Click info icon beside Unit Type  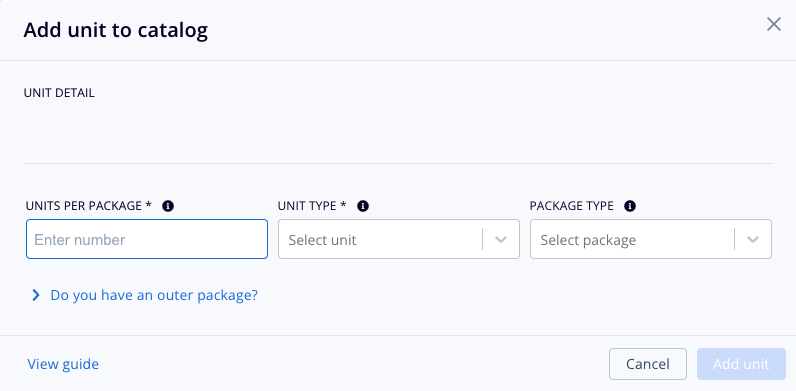[x=363, y=206]
